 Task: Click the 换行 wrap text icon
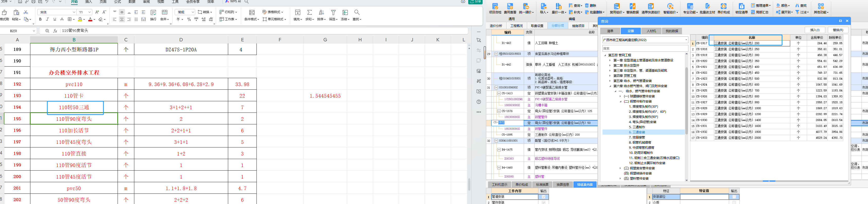pos(153,12)
